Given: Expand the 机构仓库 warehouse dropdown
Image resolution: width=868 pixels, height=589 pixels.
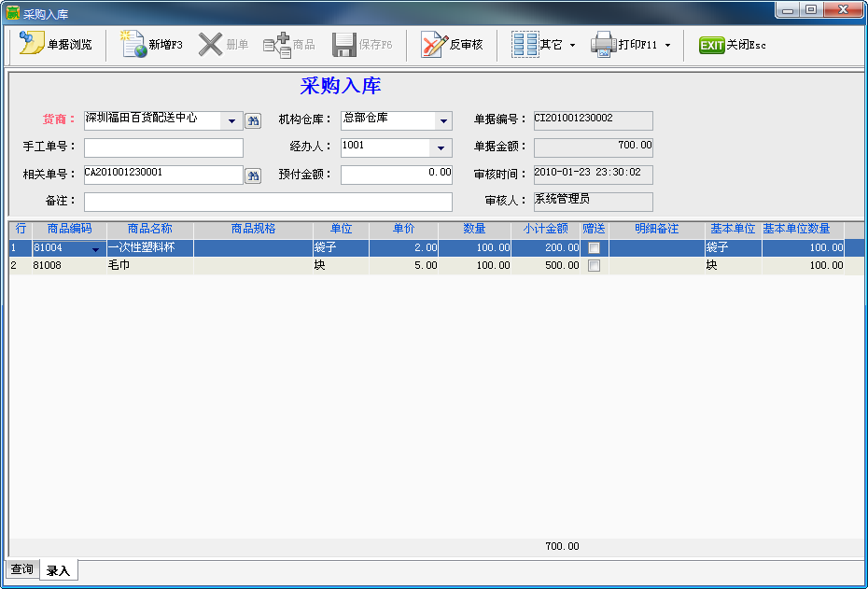Looking at the screenshot, I should (x=442, y=121).
